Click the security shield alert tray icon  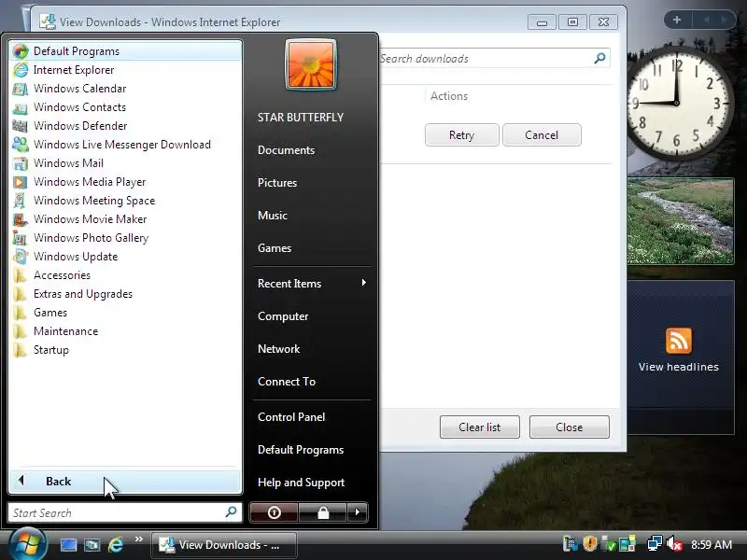590,544
